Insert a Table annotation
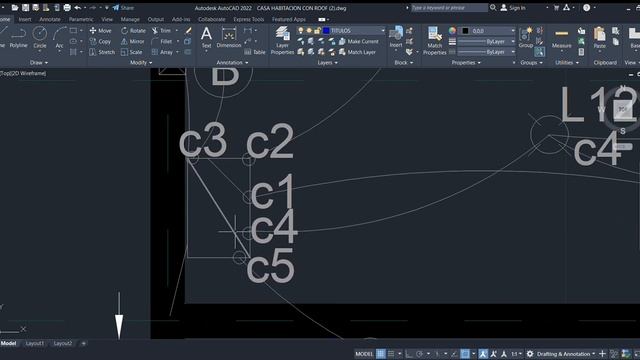 255,52
